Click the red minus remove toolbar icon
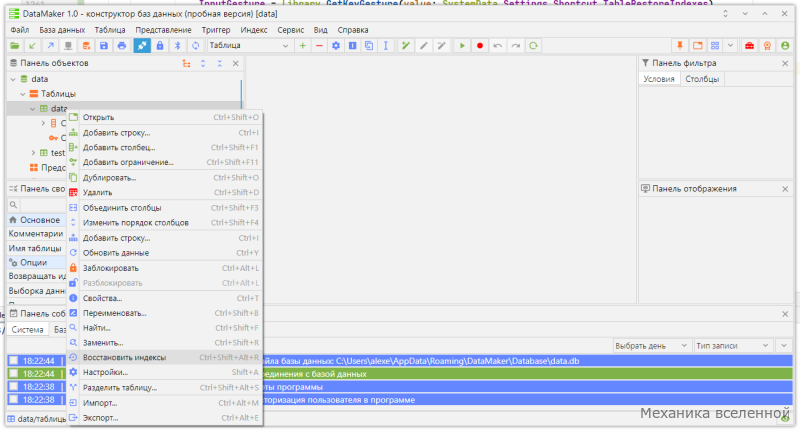The image size is (800, 431). click(x=319, y=46)
